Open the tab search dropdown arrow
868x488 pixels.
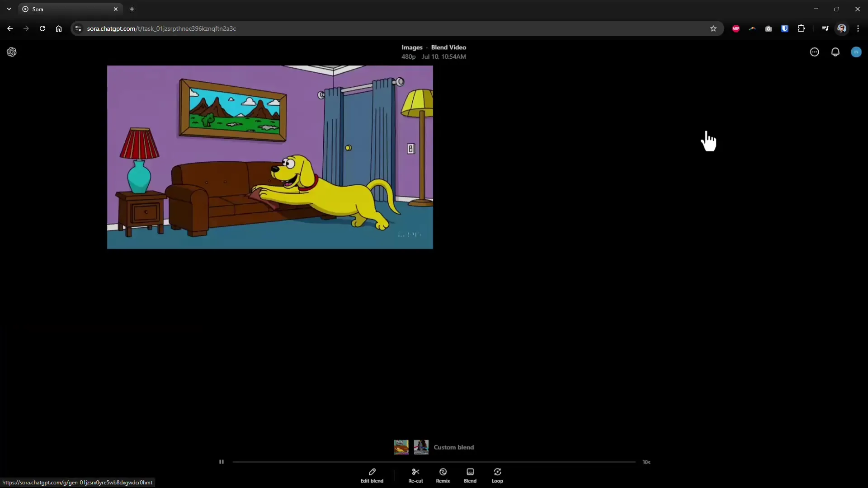click(9, 9)
